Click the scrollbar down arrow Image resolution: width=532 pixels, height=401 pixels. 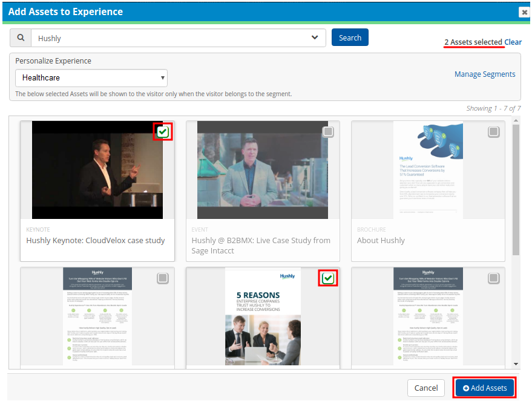pos(516,364)
